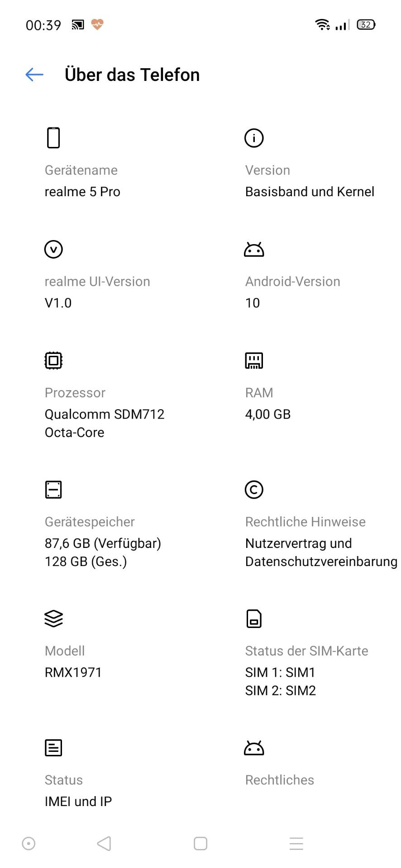Image resolution: width=401 pixels, height=868 pixels.
Task: Tap the info icon above Version
Action: (x=254, y=138)
